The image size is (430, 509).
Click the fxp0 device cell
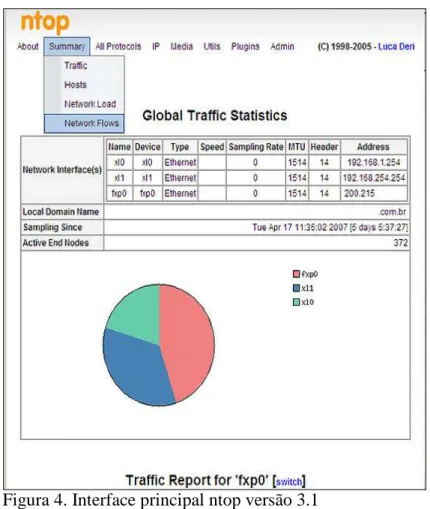[x=147, y=193]
